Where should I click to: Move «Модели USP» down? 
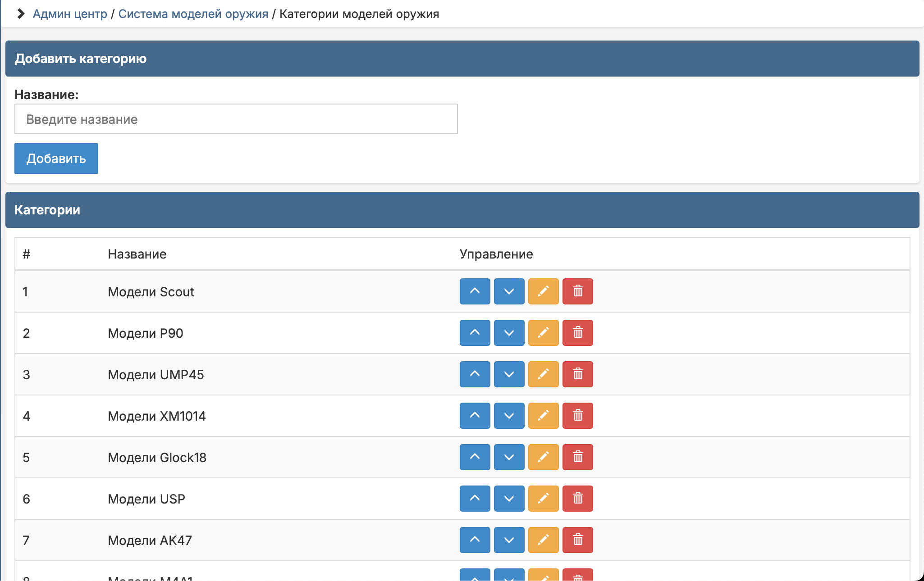509,499
